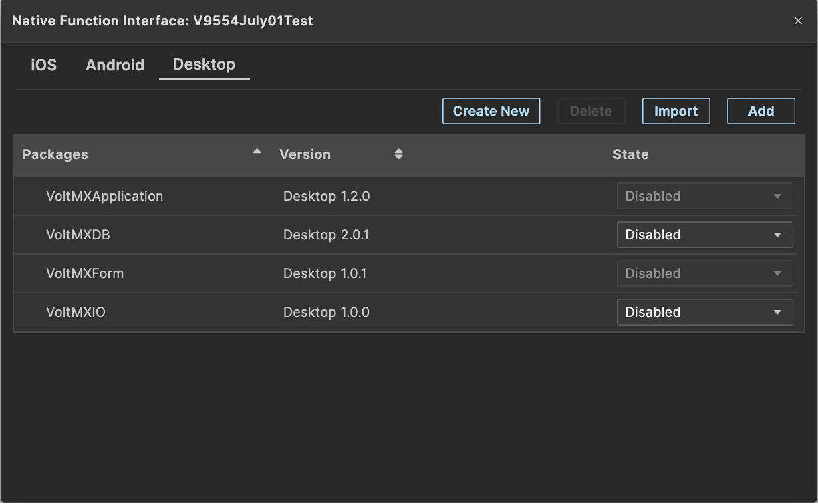Click the Add button
The image size is (818, 504).
coord(761,111)
